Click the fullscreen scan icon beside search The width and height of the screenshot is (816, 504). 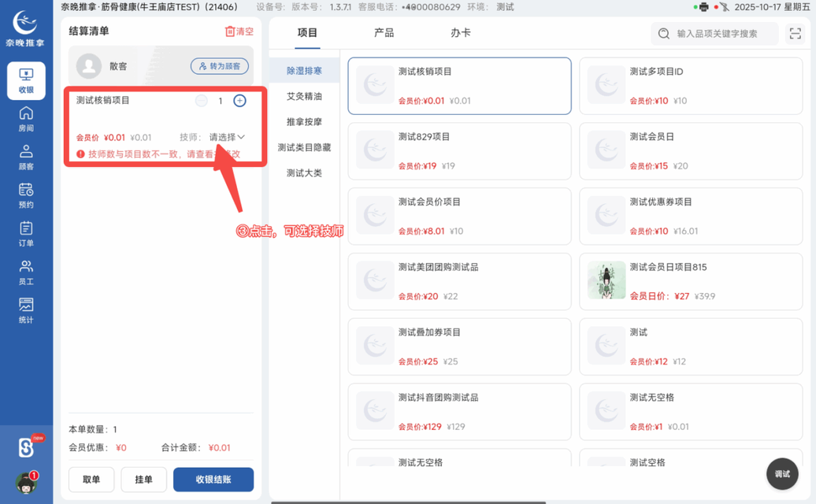(x=794, y=34)
